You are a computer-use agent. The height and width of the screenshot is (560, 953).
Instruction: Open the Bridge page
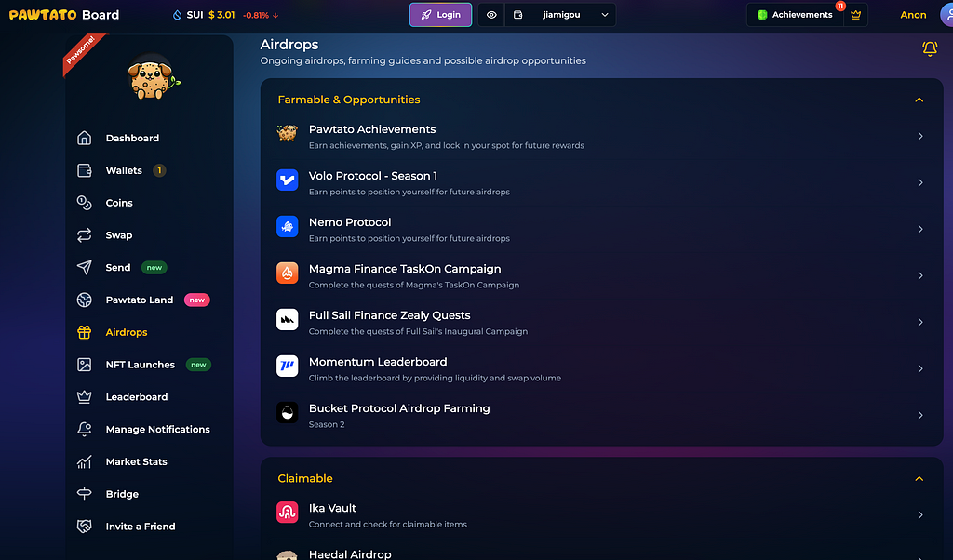pyautogui.click(x=122, y=494)
